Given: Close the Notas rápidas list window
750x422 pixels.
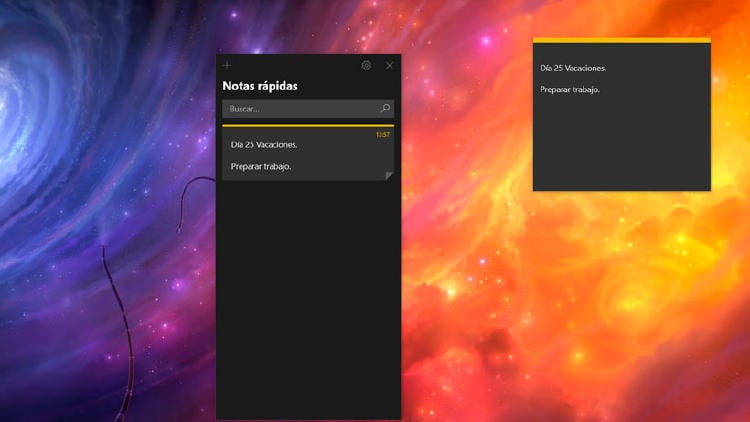Looking at the screenshot, I should tap(390, 65).
